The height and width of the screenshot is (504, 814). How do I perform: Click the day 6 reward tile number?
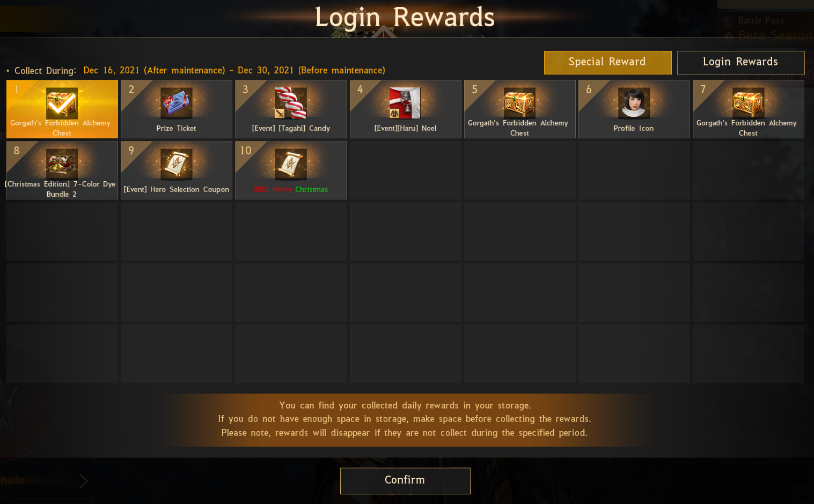pos(589,90)
